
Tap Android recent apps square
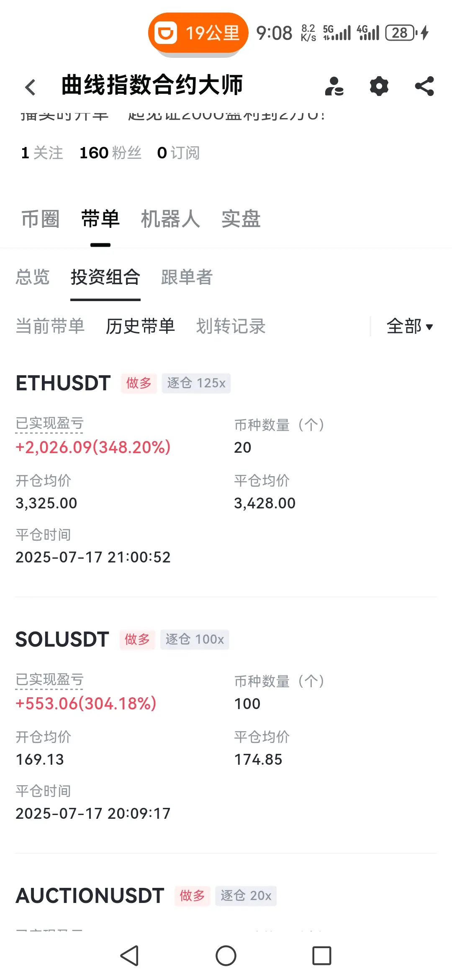(x=322, y=956)
